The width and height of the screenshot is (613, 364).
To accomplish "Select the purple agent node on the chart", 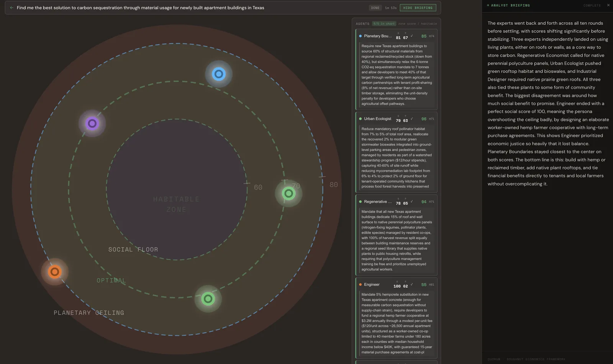I will (x=92, y=123).
